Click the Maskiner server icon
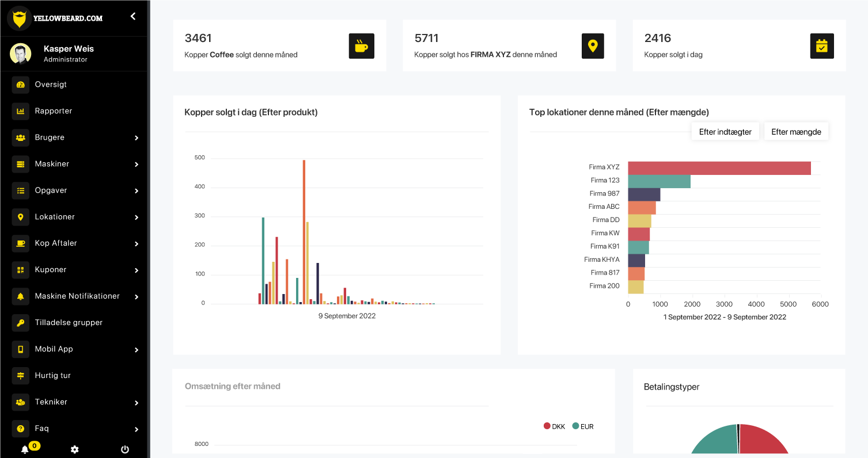This screenshot has width=868, height=458. (x=21, y=164)
